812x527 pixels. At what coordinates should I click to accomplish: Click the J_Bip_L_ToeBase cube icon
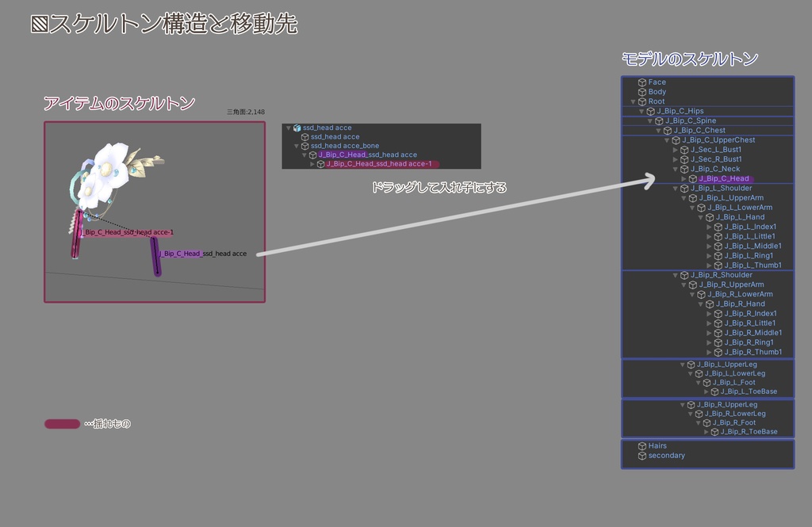point(714,392)
